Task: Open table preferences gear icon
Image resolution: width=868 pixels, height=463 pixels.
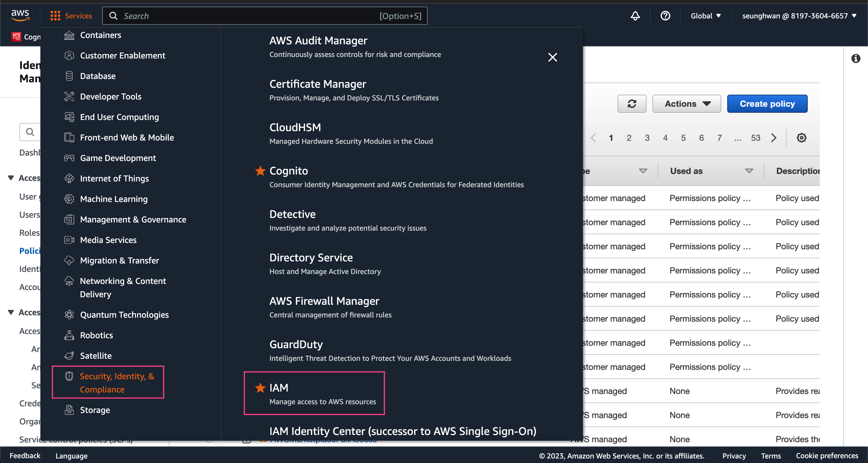Action: (x=801, y=138)
